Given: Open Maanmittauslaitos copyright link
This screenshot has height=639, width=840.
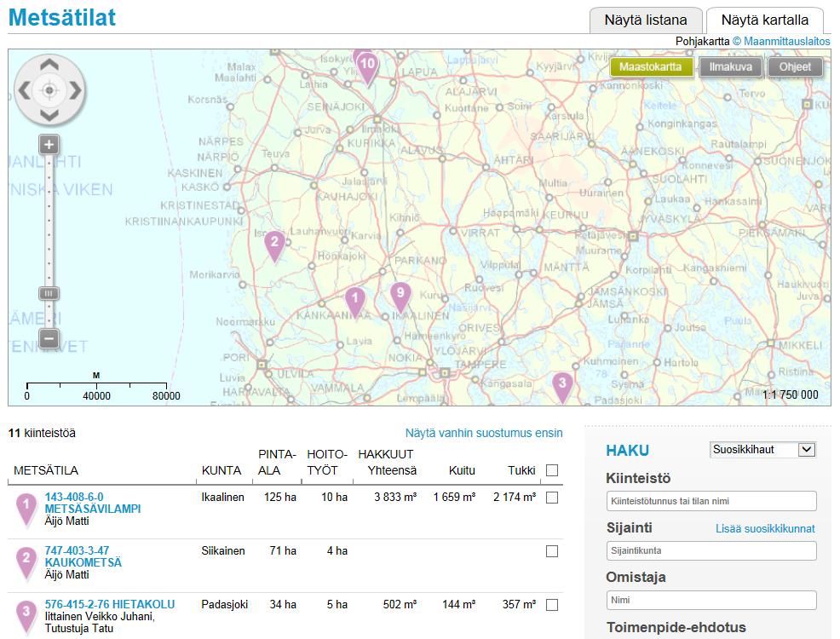Looking at the screenshot, I should click(x=781, y=41).
